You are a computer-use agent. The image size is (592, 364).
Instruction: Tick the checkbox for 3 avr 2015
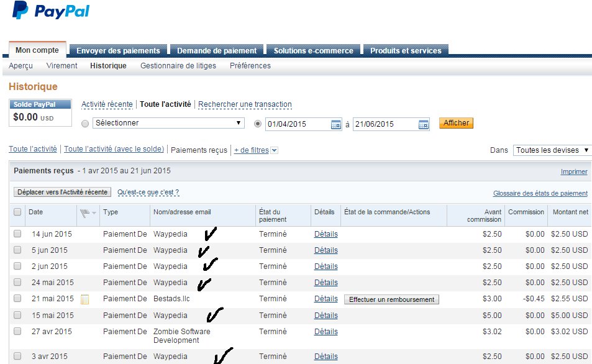point(17,356)
